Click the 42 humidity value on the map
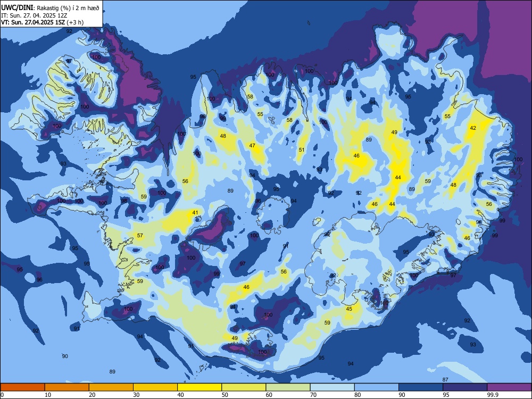Viewport: 532px width, 399px height. point(473,128)
